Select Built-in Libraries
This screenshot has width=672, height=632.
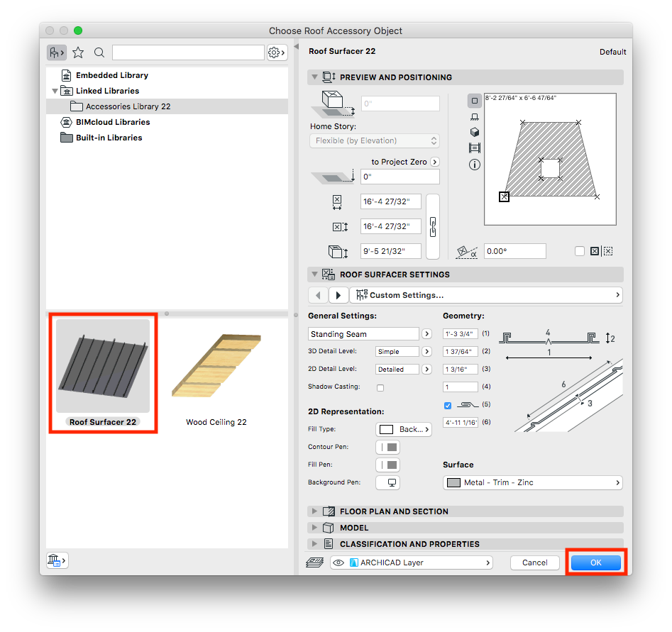pyautogui.click(x=109, y=138)
